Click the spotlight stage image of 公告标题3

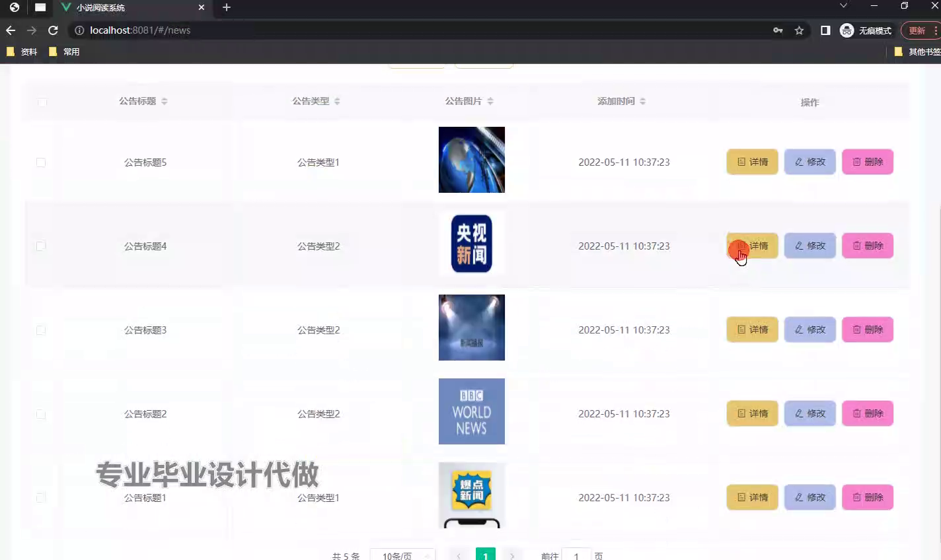pos(472,328)
